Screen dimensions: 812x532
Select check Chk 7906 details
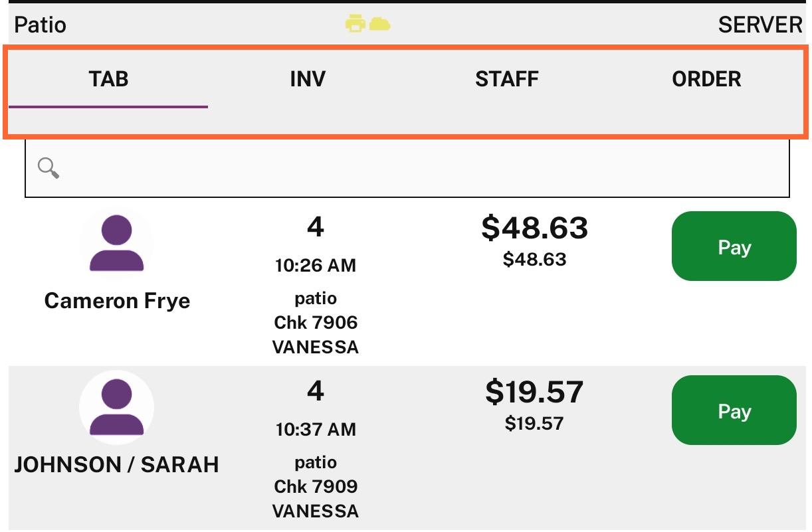[x=316, y=323]
